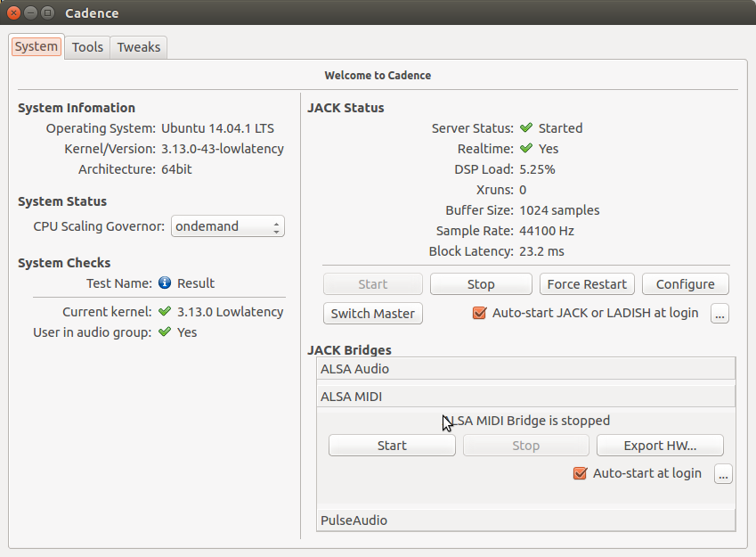Click the blue info icon beside Test Name
The height and width of the screenshot is (557, 756).
pyautogui.click(x=165, y=283)
